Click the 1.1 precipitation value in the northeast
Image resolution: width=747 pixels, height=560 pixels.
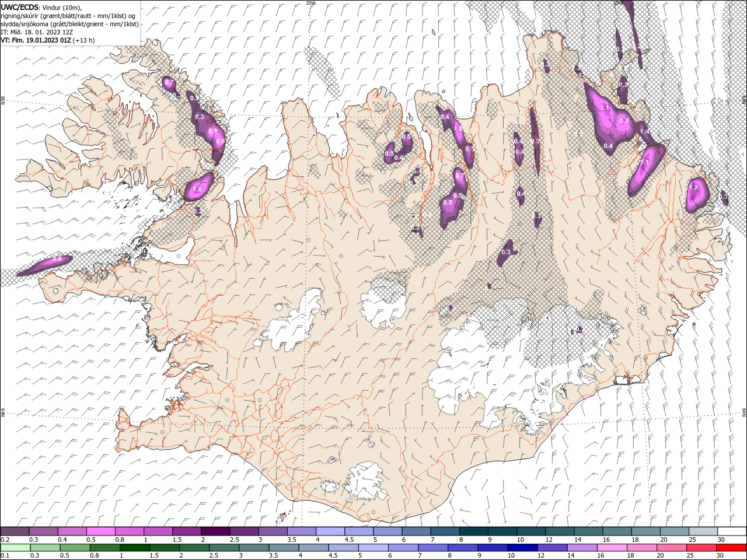[x=605, y=108]
